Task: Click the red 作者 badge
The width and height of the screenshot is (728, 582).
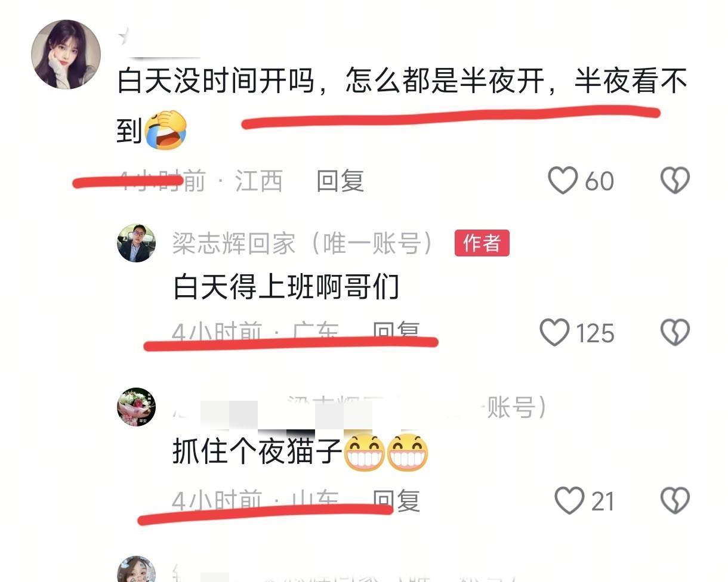Action: [x=482, y=243]
